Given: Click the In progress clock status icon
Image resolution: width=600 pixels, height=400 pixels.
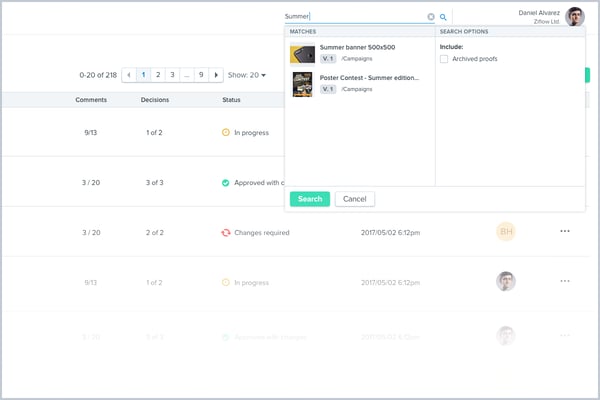Looking at the screenshot, I should pyautogui.click(x=226, y=132).
